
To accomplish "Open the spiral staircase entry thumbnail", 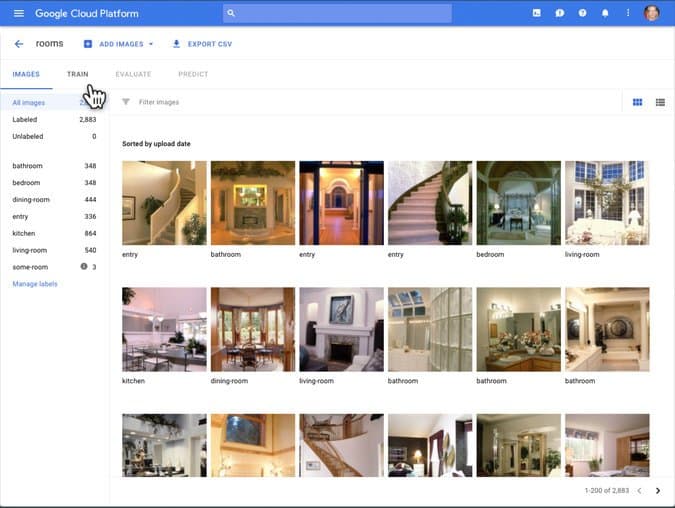I will coord(430,203).
